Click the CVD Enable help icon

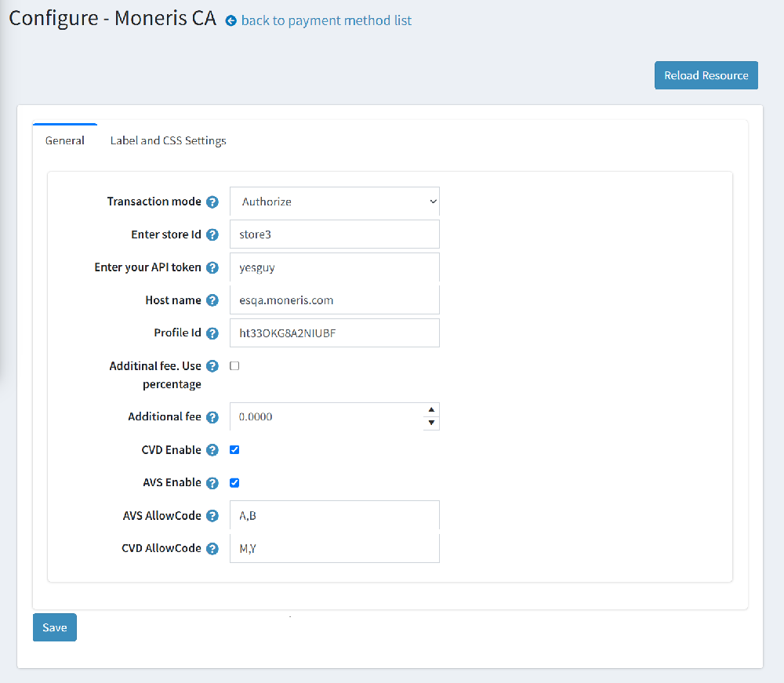tap(212, 449)
